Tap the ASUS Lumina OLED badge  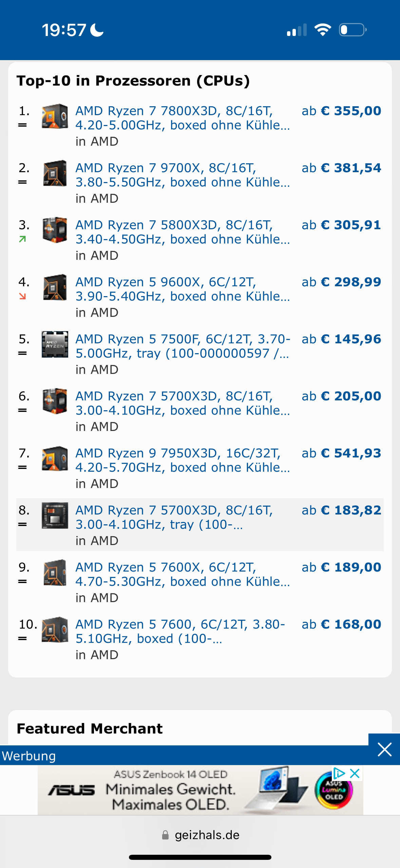[334, 791]
